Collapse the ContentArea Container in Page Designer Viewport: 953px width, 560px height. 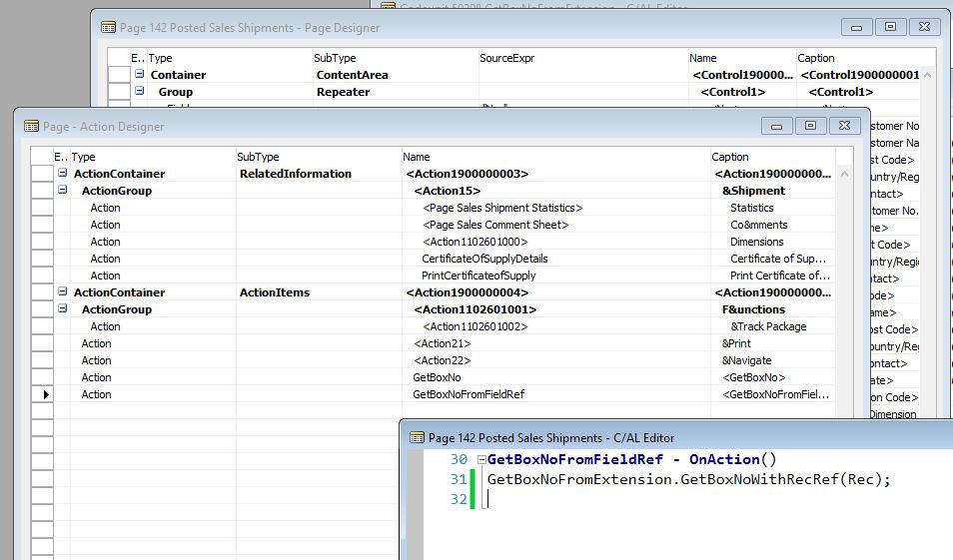point(140,75)
